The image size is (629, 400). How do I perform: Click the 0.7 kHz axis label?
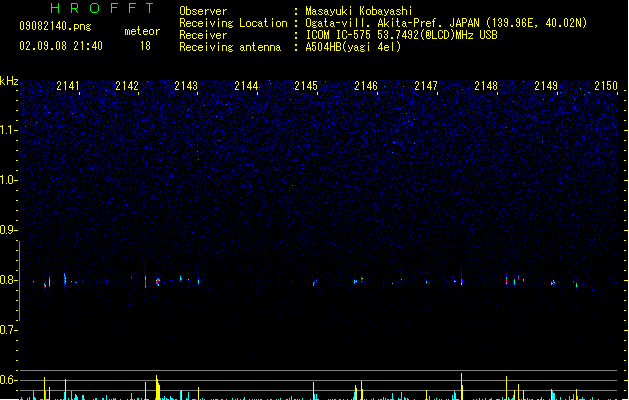click(x=8, y=330)
